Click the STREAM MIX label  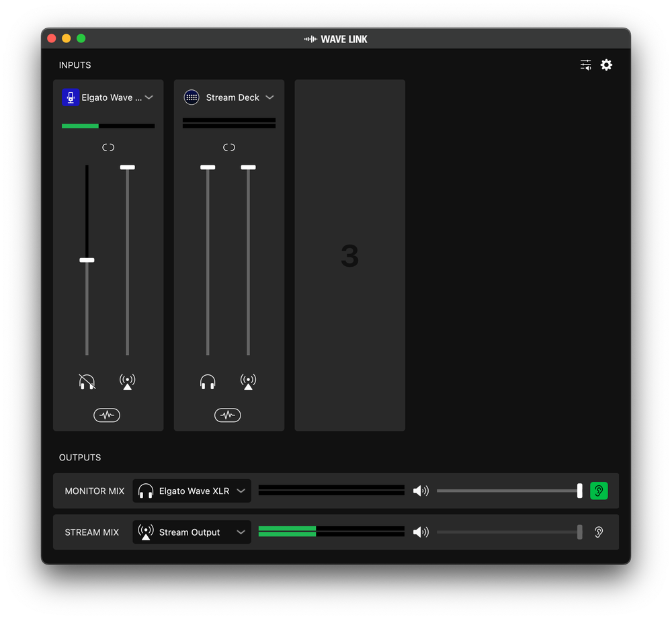point(91,532)
